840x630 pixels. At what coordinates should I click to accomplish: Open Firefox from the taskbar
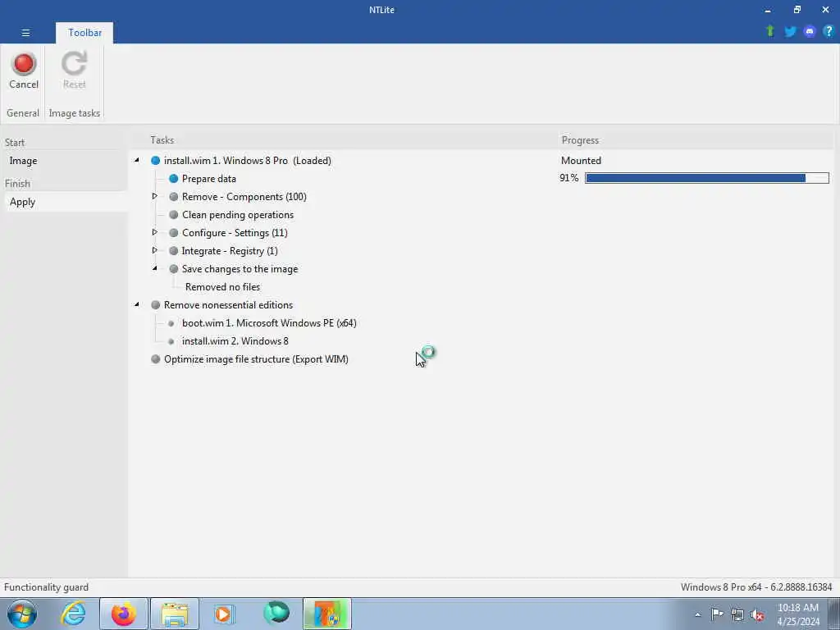pos(124,614)
